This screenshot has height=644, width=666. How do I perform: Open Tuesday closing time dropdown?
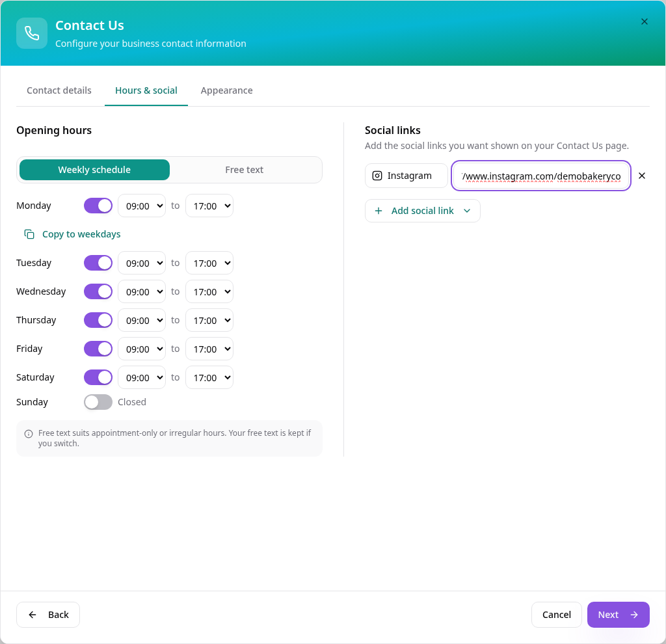point(209,263)
